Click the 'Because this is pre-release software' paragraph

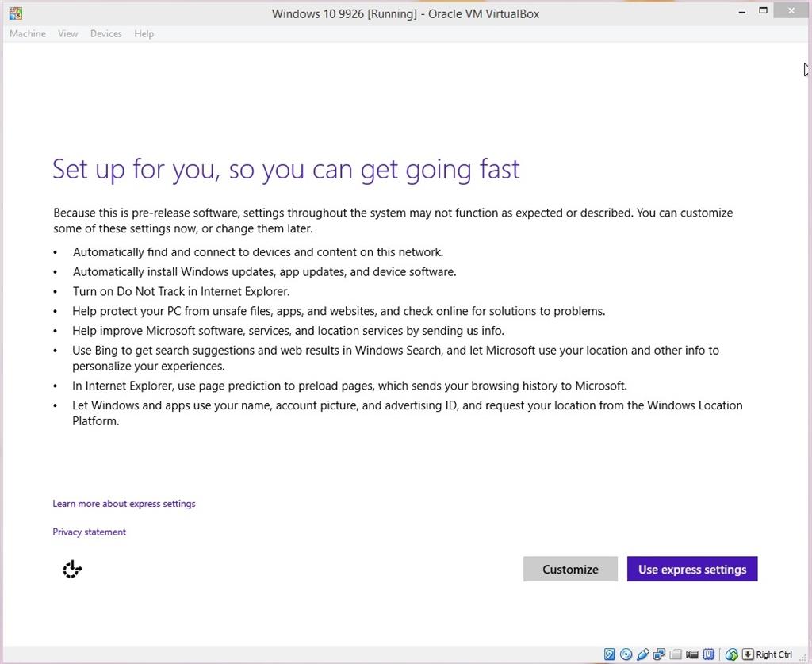393,221
